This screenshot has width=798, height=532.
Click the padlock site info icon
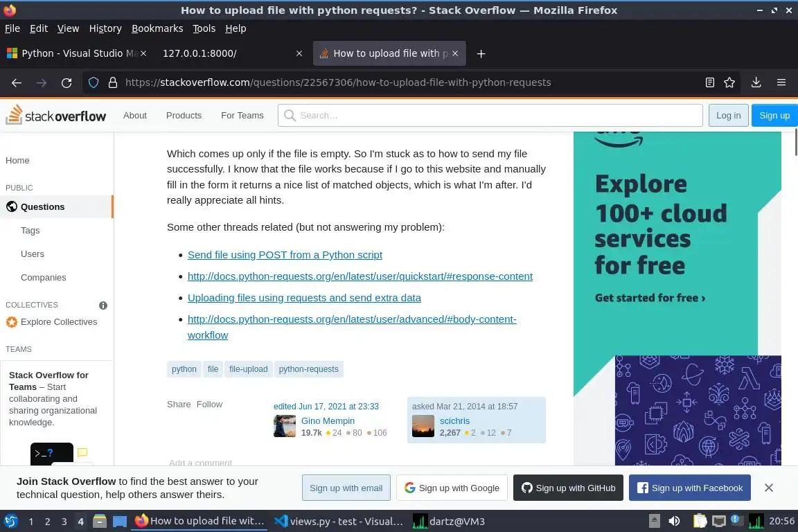[x=113, y=82]
